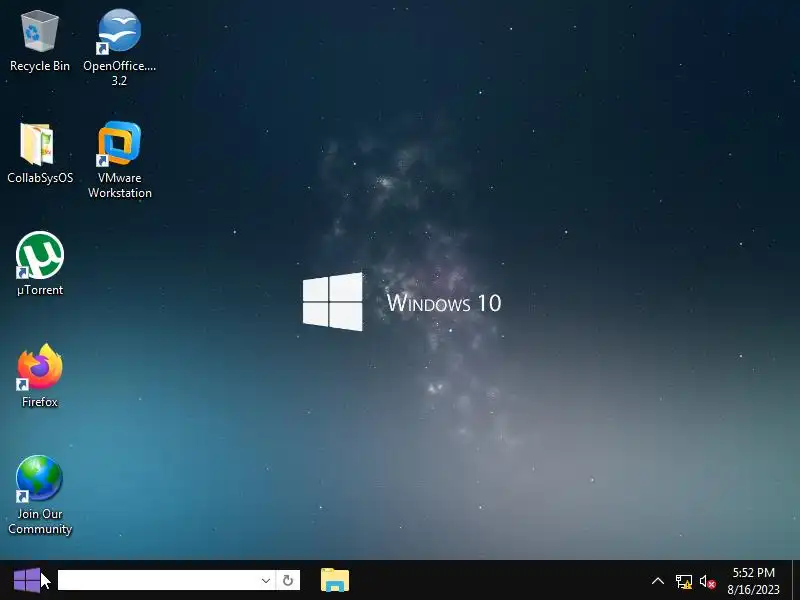Open the clock showing 5:52 PM
The height and width of the screenshot is (600, 800).
(x=754, y=581)
